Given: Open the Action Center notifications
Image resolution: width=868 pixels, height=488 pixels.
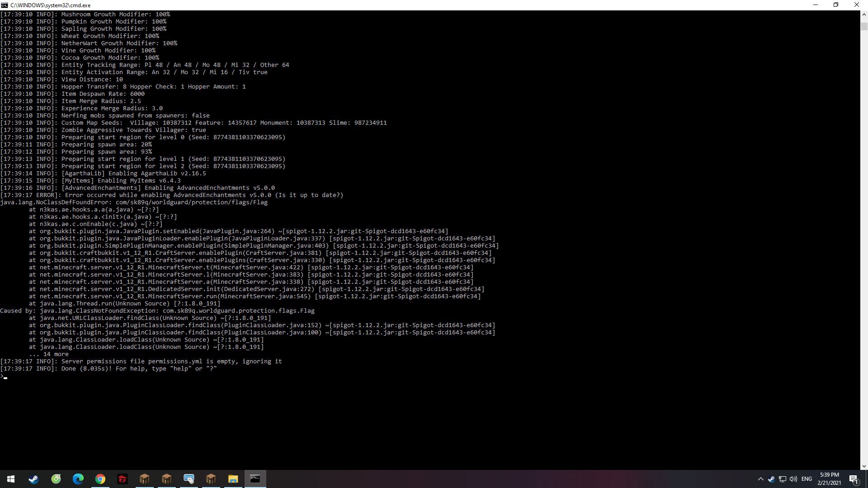Looking at the screenshot, I should [854, 479].
